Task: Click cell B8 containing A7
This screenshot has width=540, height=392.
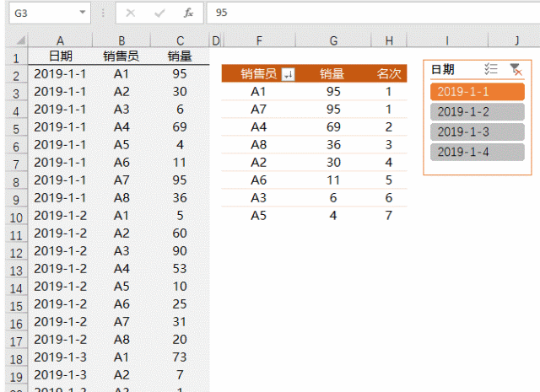Action: 121,180
